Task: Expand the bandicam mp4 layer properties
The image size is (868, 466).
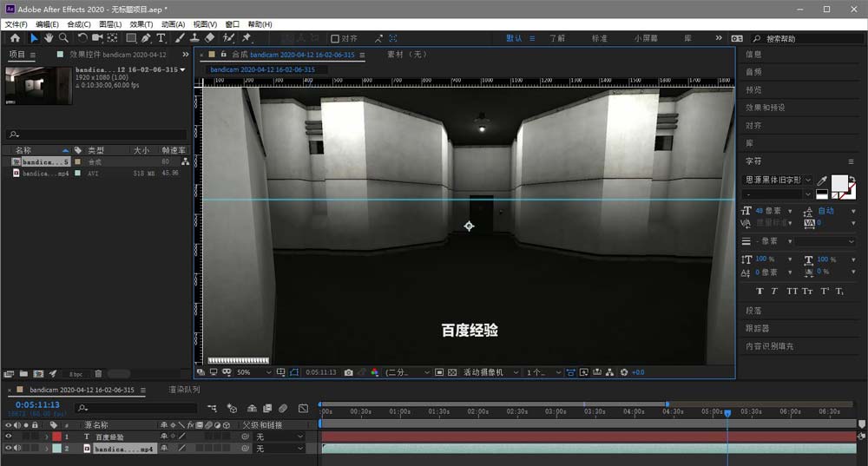Action: (x=47, y=449)
